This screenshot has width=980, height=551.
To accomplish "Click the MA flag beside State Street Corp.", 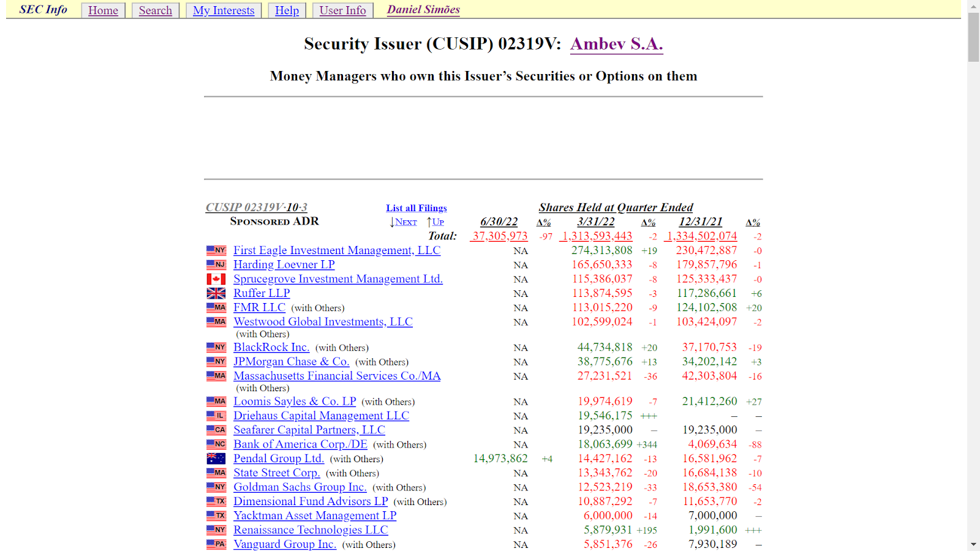I will (216, 473).
